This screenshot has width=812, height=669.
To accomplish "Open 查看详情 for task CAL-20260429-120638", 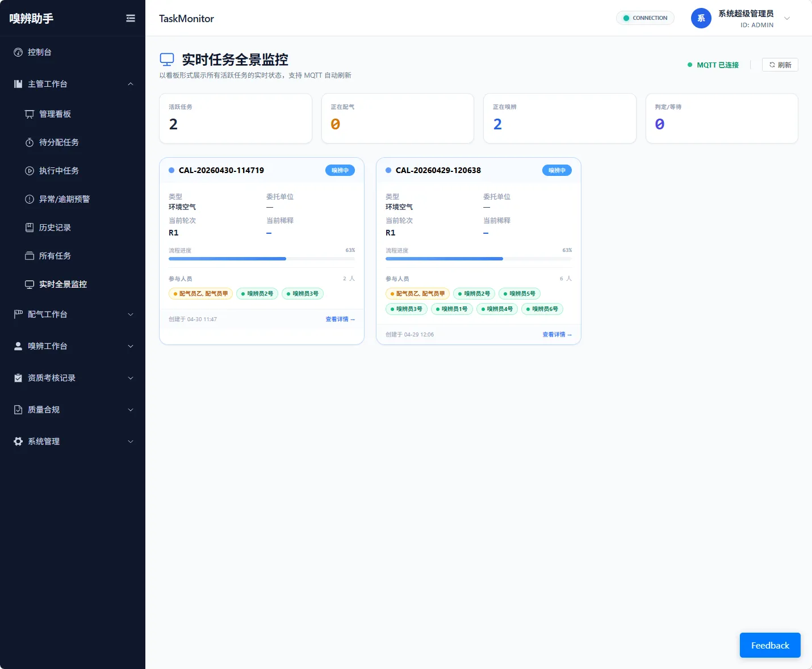I will click(557, 335).
